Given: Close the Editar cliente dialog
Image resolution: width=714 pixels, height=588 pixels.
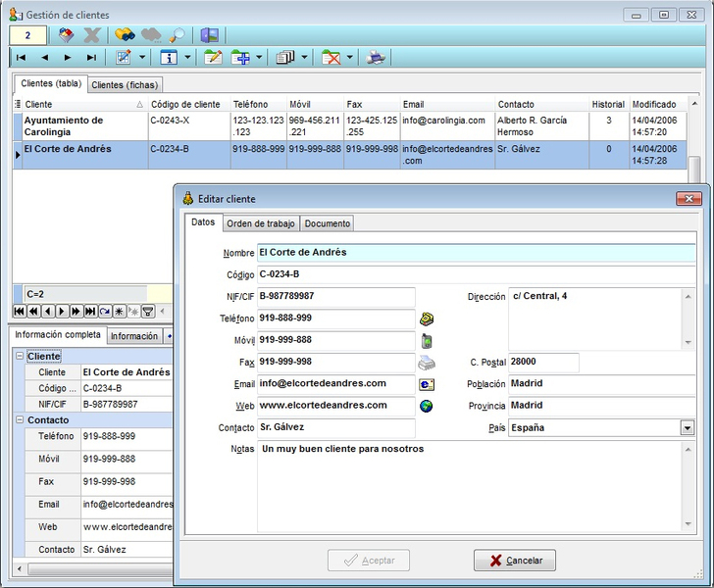Looking at the screenshot, I should pos(688,198).
